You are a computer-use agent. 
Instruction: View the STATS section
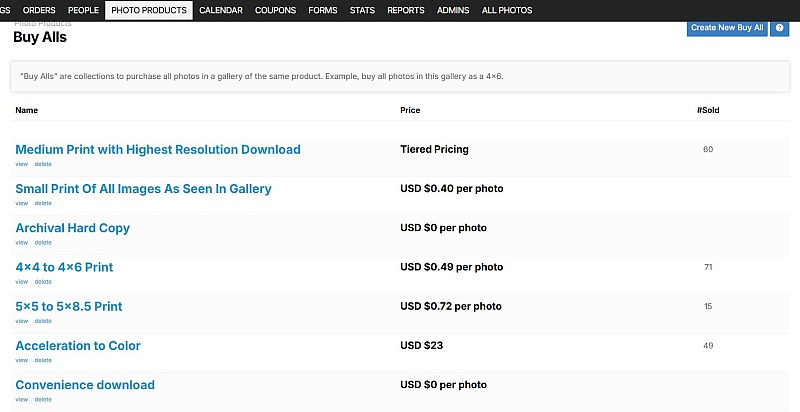362,10
